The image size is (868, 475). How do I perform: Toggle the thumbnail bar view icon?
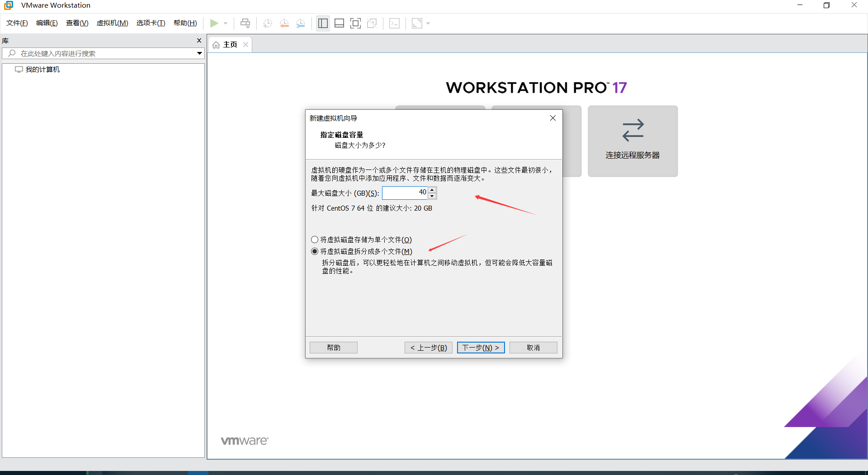tap(340, 23)
